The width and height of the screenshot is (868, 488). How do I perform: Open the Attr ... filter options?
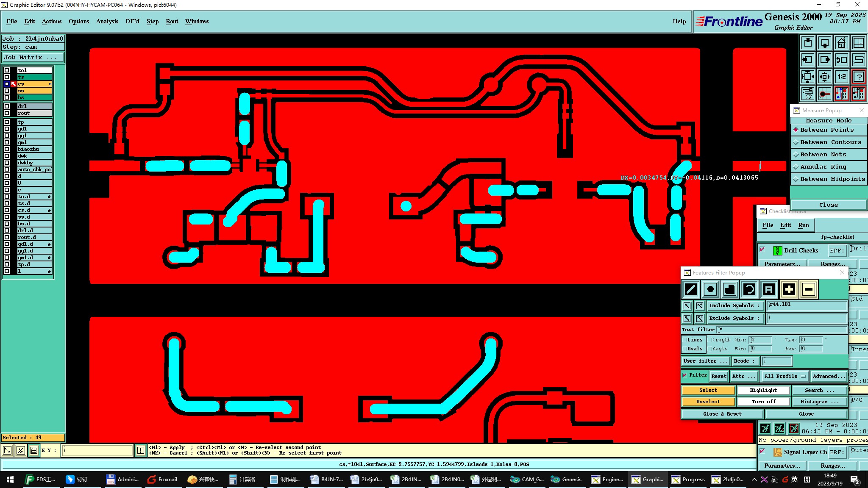tap(743, 376)
